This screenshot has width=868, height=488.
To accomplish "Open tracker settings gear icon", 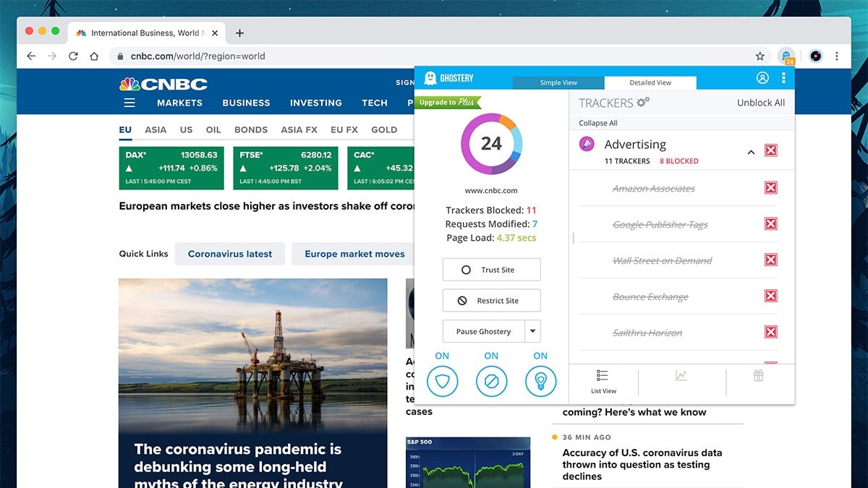I will click(642, 103).
